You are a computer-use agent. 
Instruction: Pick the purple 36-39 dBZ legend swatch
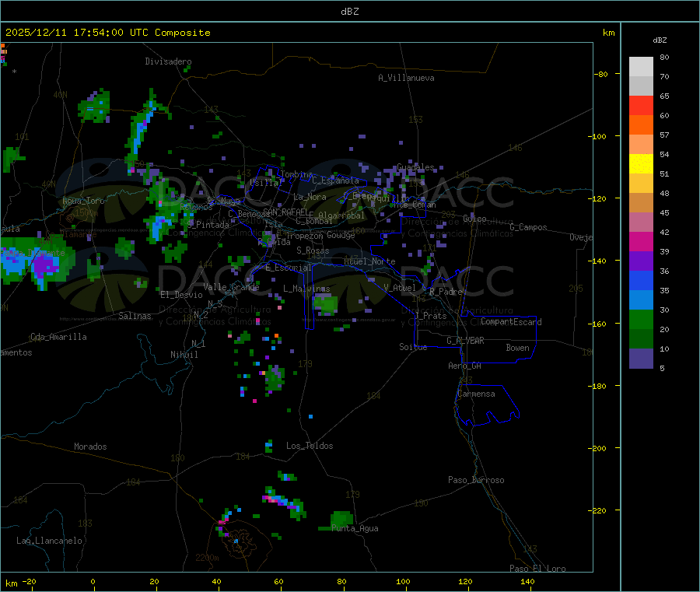[x=641, y=261]
